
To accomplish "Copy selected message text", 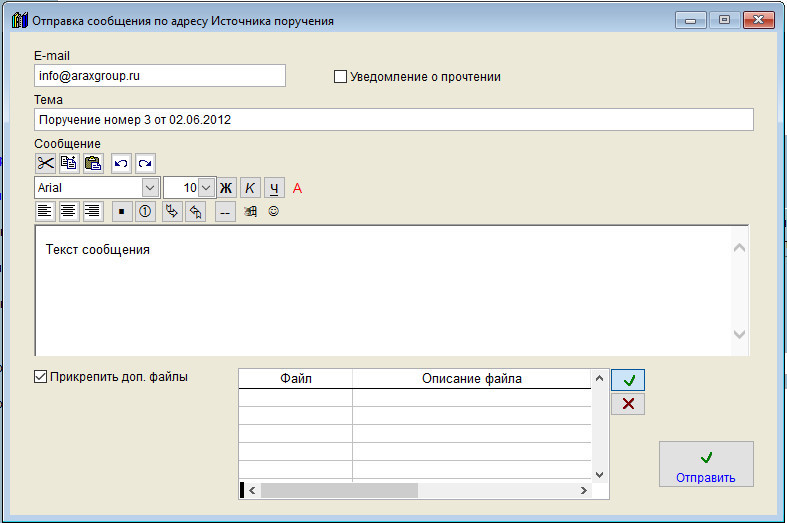I will coord(69,163).
